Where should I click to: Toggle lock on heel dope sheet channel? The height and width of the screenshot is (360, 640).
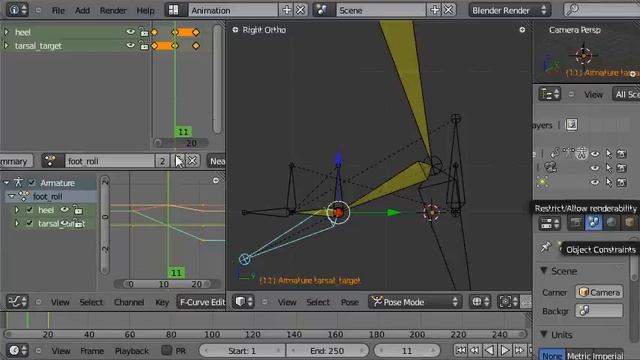[x=143, y=32]
